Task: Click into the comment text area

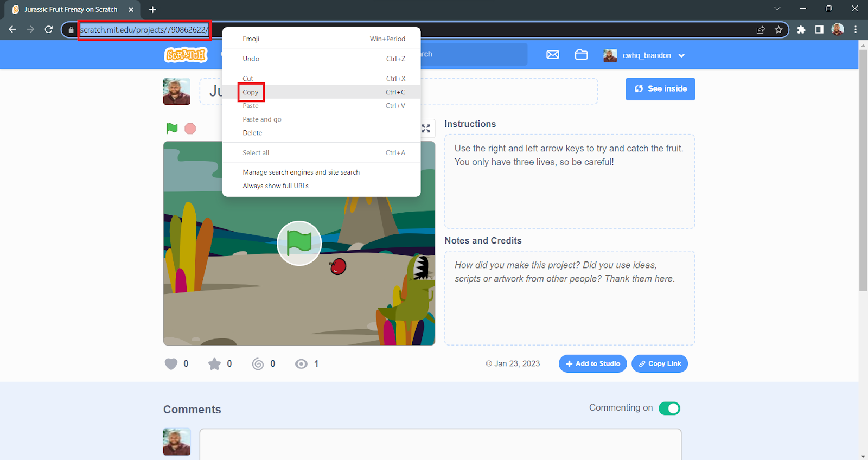Action: [441, 444]
